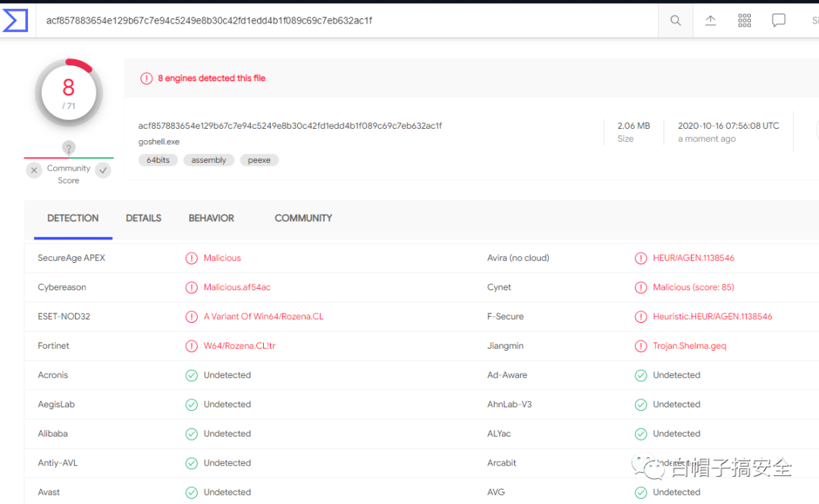Viewport: 819px width, 504px height.
Task: Click the Fortinet detection alert icon
Action: [192, 346]
